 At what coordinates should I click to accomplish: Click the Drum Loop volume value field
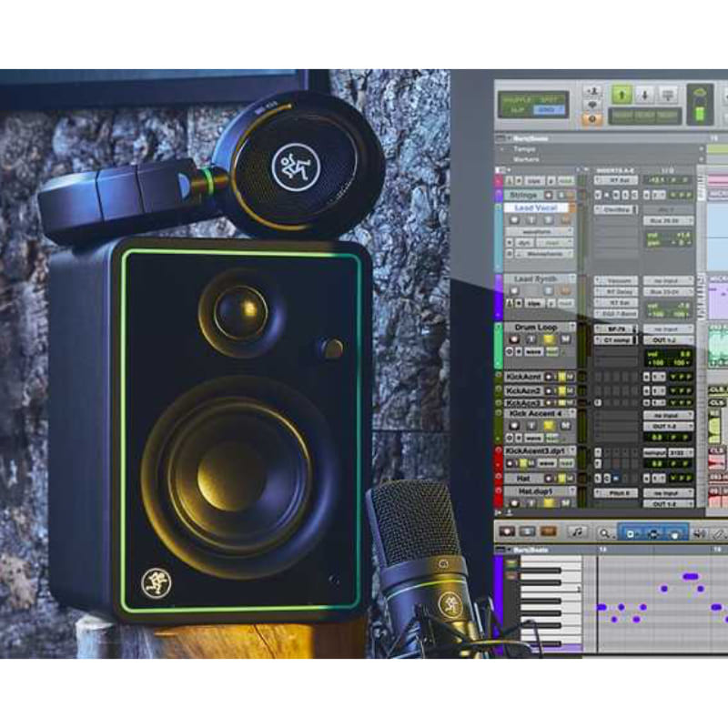click(668, 355)
